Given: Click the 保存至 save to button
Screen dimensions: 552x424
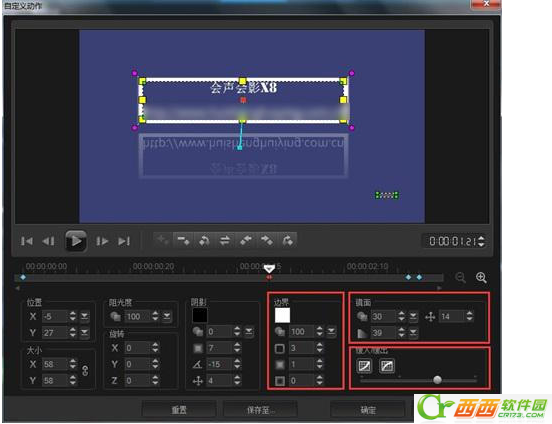Looking at the screenshot, I should (261, 410).
